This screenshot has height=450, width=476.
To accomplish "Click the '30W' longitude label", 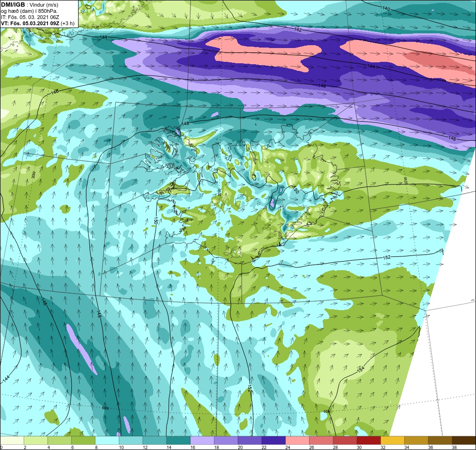I will click(33, 176).
